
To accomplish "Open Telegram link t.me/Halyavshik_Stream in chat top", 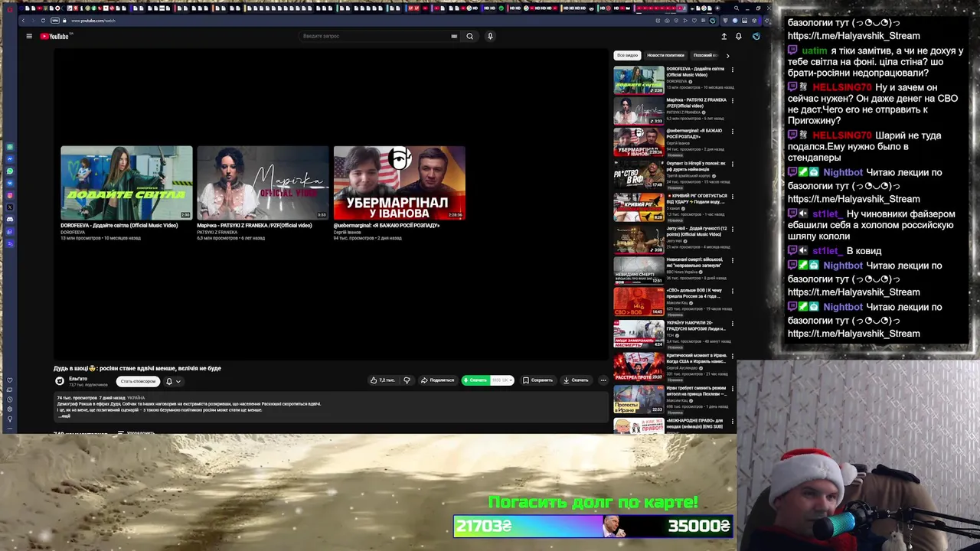I will coord(854,36).
